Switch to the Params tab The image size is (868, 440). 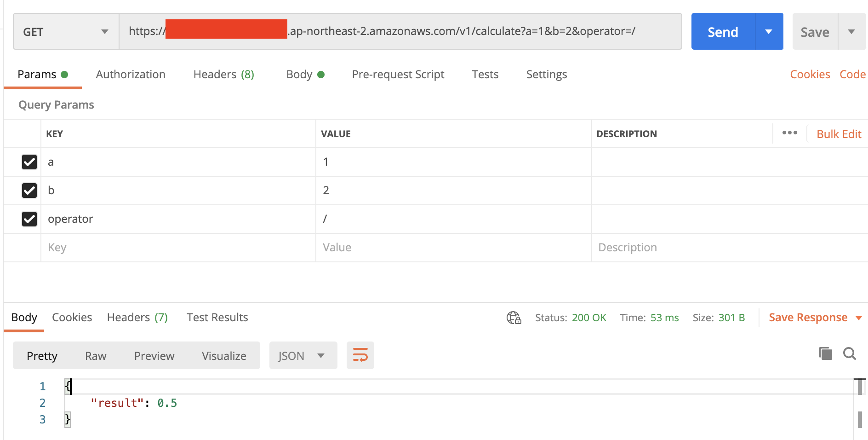43,75
